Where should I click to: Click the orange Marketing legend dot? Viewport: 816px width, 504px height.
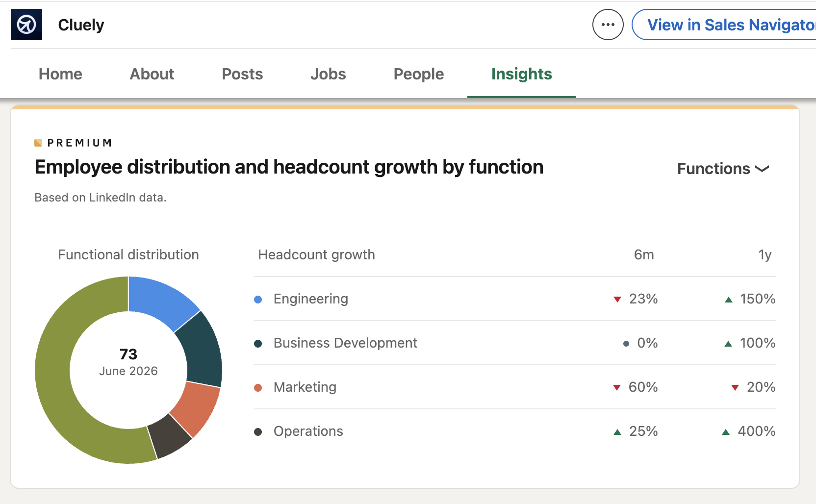click(258, 388)
